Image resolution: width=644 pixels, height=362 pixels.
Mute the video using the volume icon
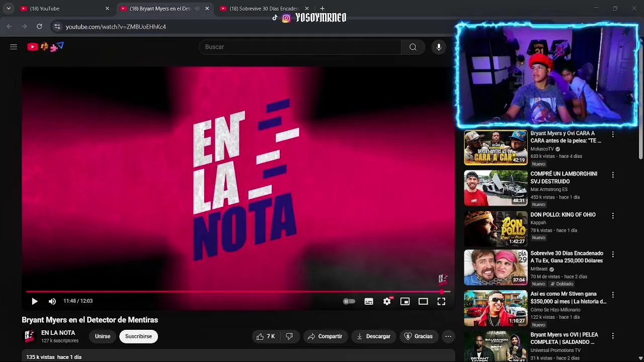[52, 301]
